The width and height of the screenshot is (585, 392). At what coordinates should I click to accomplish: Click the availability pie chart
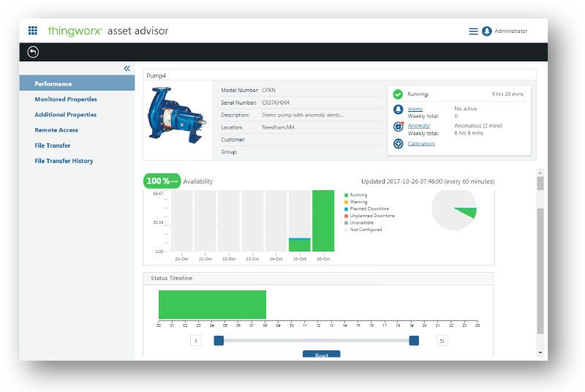[x=454, y=210]
